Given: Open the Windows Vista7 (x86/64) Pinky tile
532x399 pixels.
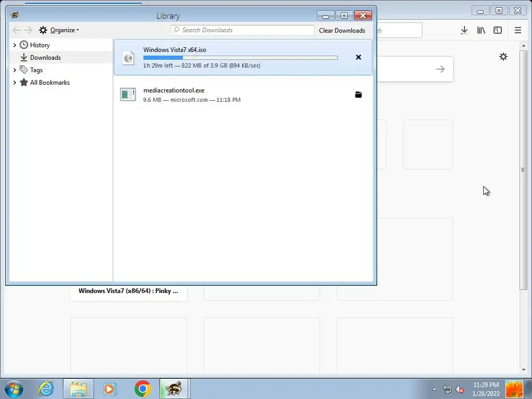Looking at the screenshot, I should pos(129,291).
